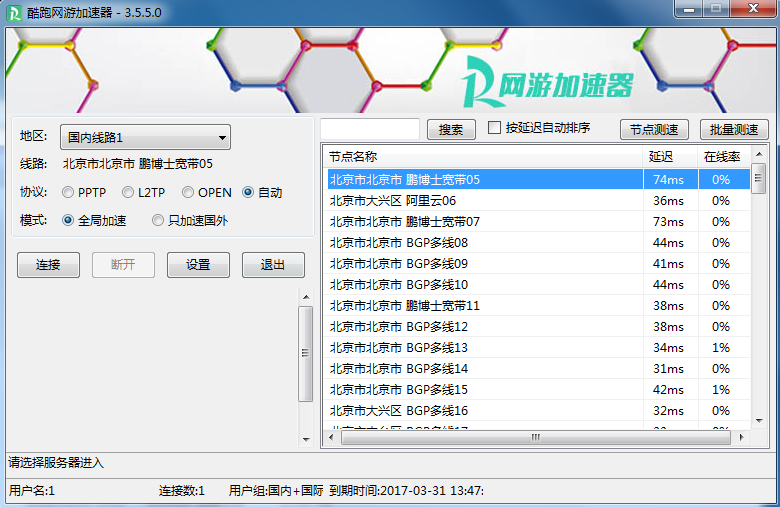Screen dimensions: 780x507
Task: Focus the node search input field
Action: (370, 129)
